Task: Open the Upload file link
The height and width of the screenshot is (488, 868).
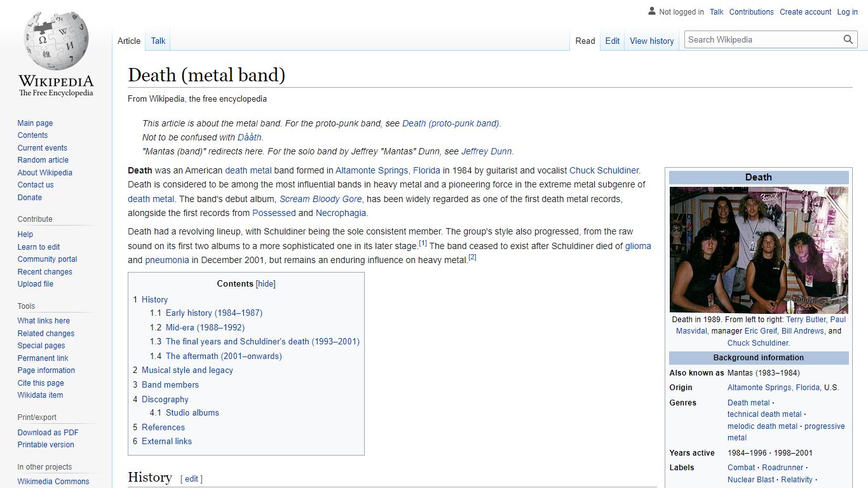Action: [36, 284]
